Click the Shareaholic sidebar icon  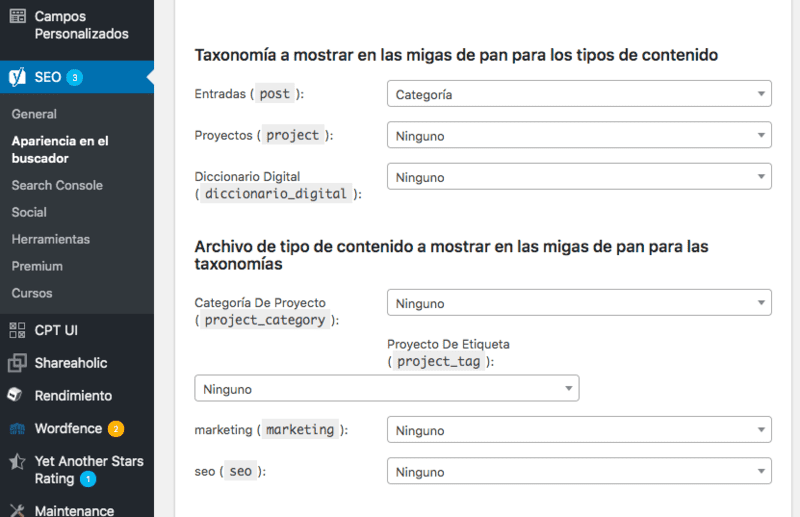[x=17, y=363]
